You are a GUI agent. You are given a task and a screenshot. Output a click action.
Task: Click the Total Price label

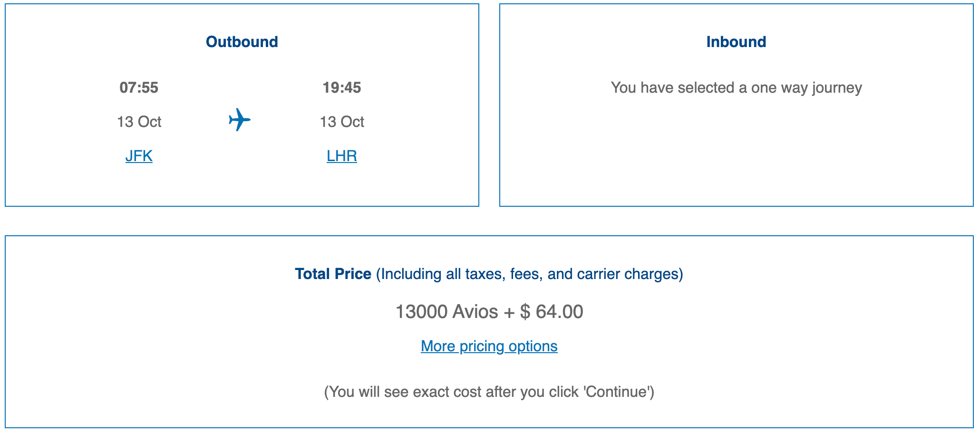(333, 274)
